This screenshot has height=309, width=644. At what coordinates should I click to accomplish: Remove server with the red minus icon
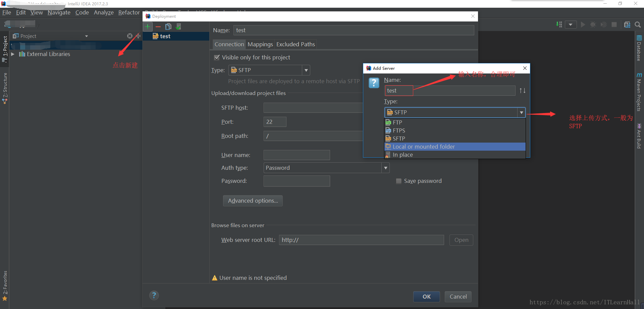point(158,27)
